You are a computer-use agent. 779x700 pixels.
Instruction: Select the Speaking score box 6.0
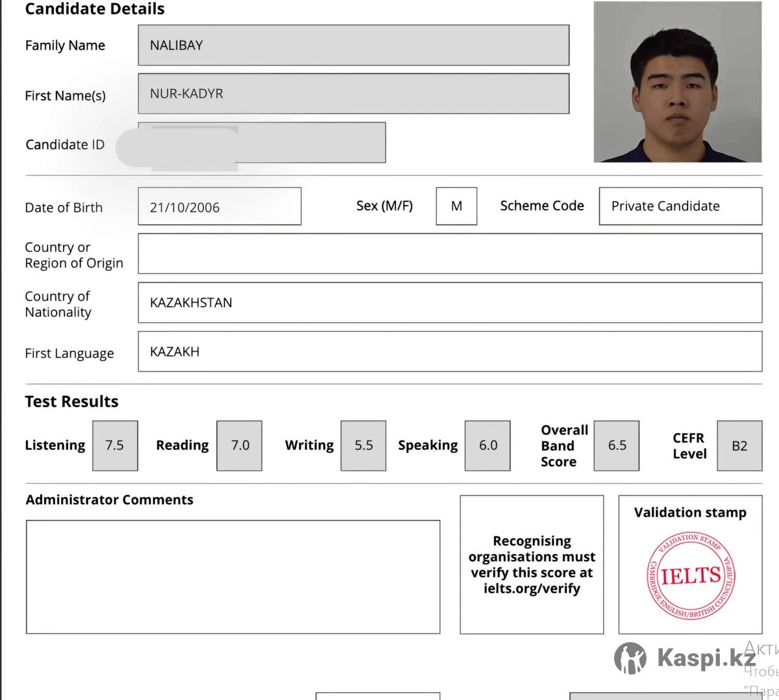[488, 445]
